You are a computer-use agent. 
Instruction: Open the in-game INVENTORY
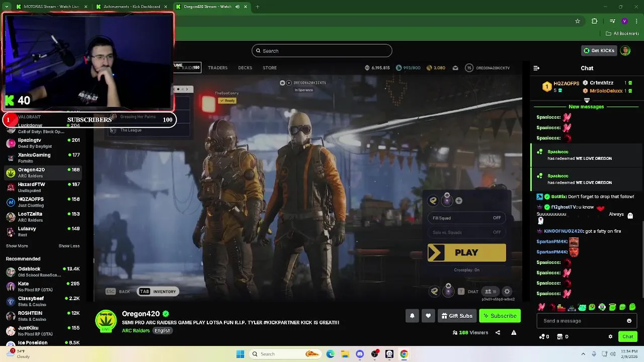(x=158, y=292)
